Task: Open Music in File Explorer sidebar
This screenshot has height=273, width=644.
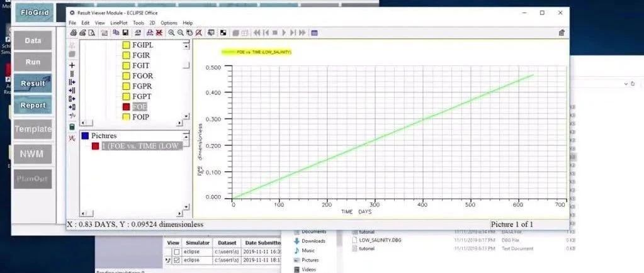Action: tap(308, 250)
